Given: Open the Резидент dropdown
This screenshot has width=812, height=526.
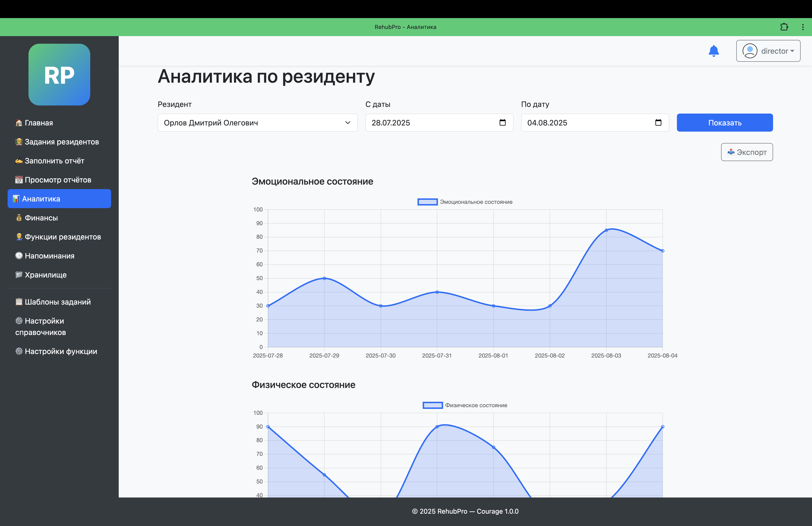Looking at the screenshot, I should (x=257, y=123).
